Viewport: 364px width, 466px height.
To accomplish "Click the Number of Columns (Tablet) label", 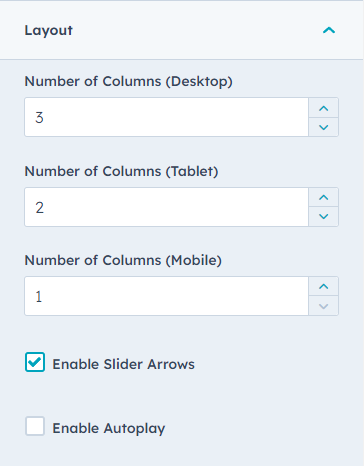I will click(x=121, y=172).
